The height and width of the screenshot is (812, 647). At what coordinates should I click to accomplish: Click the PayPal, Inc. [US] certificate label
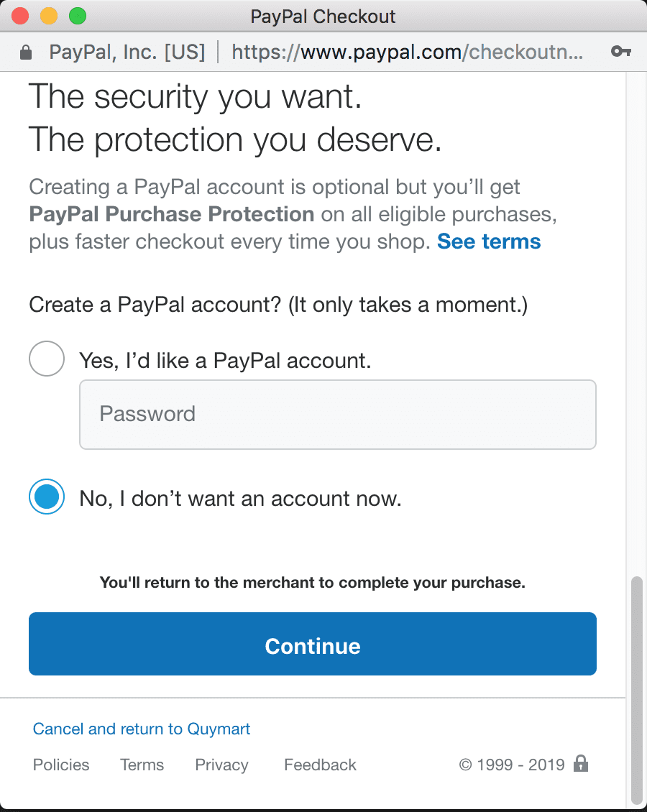point(127,52)
